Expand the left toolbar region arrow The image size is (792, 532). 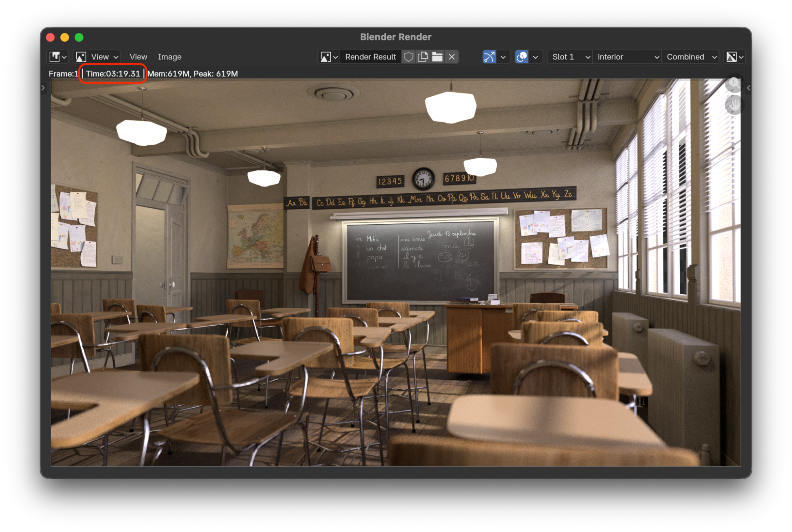coord(43,88)
